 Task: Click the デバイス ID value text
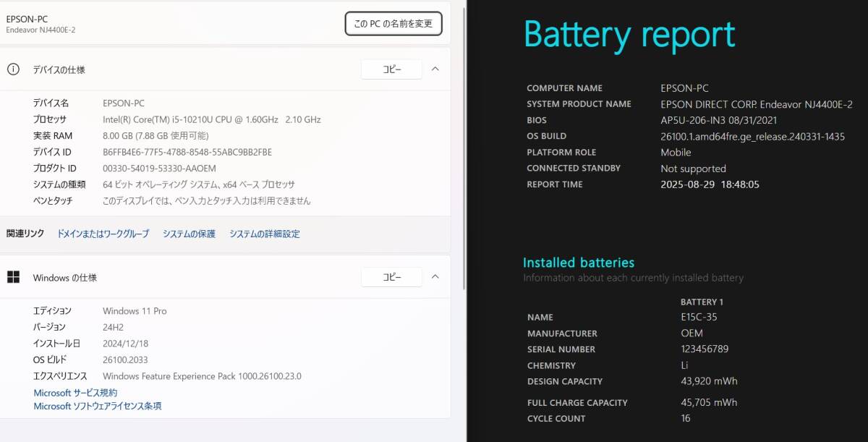point(187,152)
